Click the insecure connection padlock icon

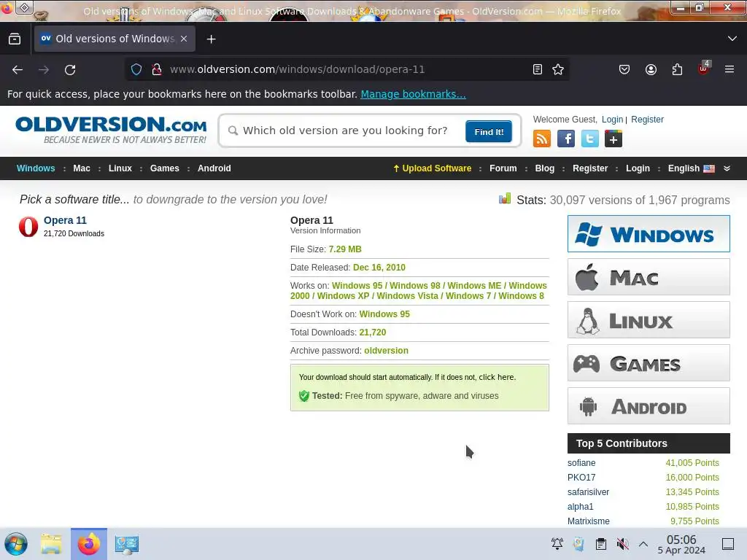pyautogui.click(x=157, y=69)
